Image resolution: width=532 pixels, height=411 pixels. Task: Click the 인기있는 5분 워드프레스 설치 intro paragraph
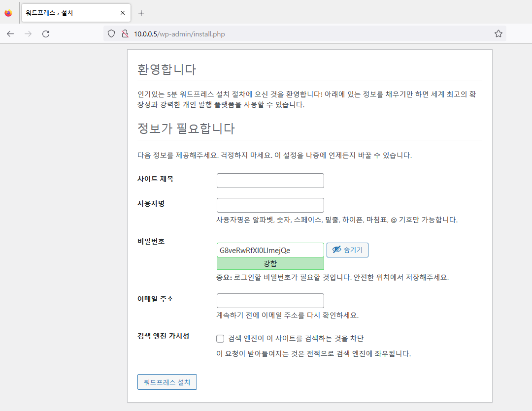[x=307, y=99]
